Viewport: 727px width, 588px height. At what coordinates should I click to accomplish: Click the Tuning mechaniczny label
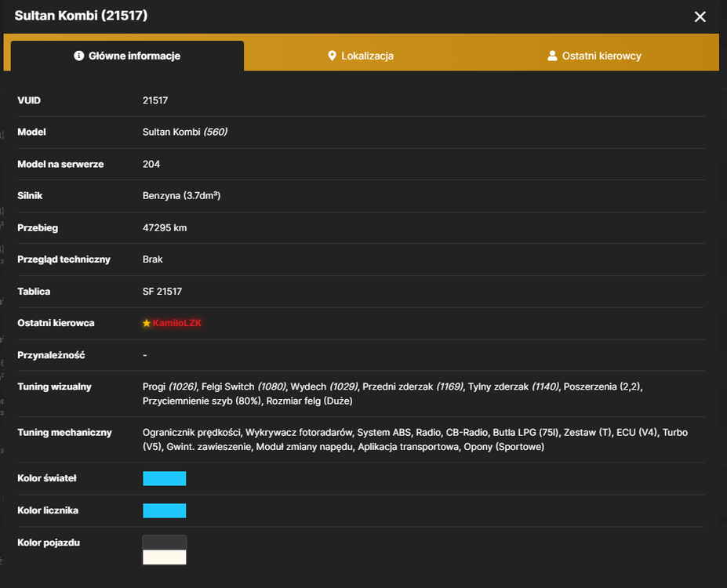coord(64,433)
